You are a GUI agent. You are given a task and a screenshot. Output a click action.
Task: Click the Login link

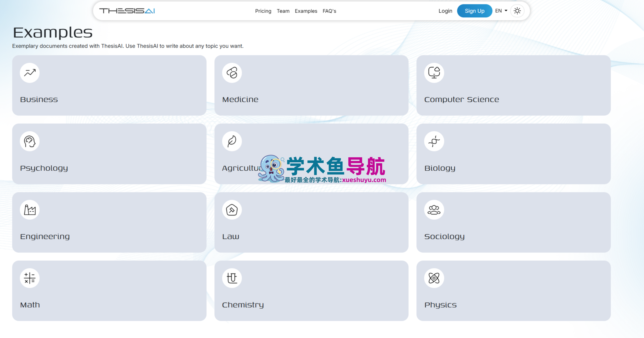(x=445, y=11)
